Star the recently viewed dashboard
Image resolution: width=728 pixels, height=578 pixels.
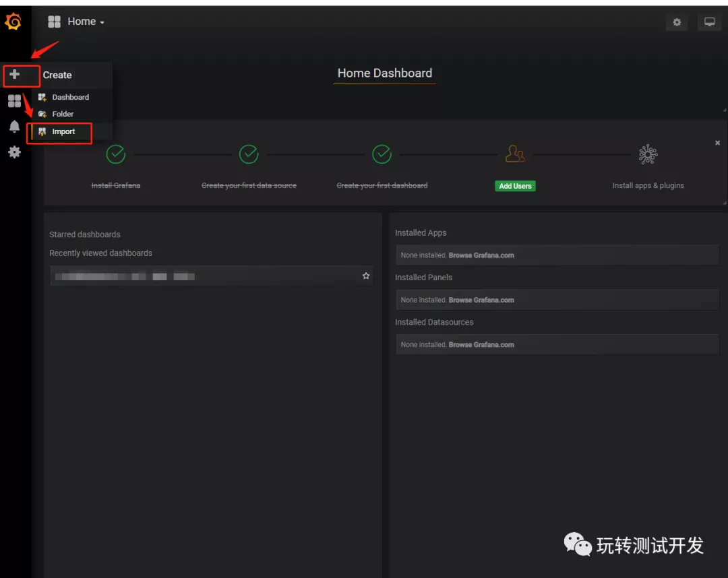[365, 276]
